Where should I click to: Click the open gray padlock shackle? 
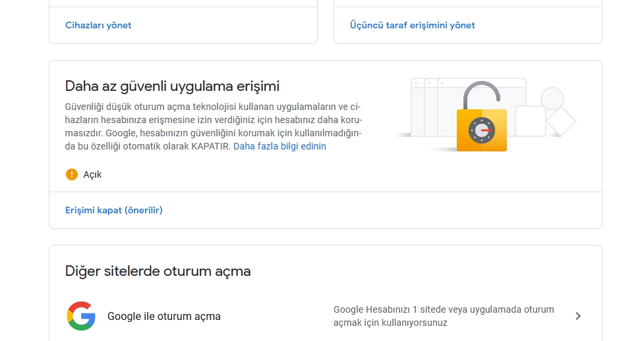(x=481, y=93)
